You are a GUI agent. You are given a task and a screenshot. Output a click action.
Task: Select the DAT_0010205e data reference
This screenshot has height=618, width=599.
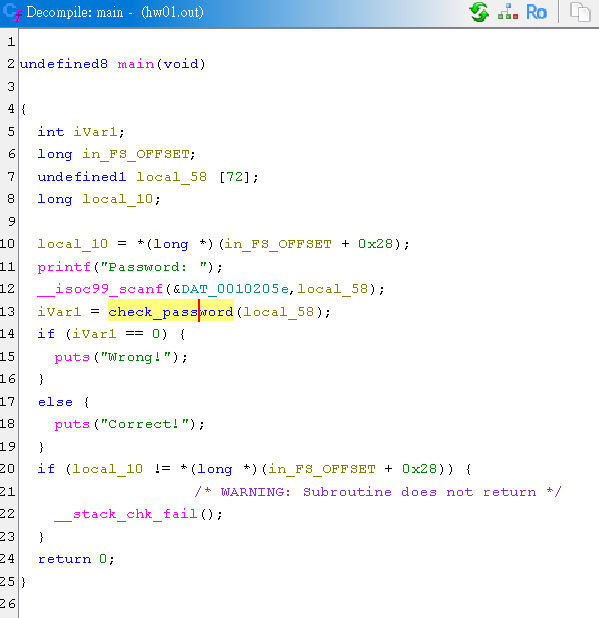tap(235, 289)
